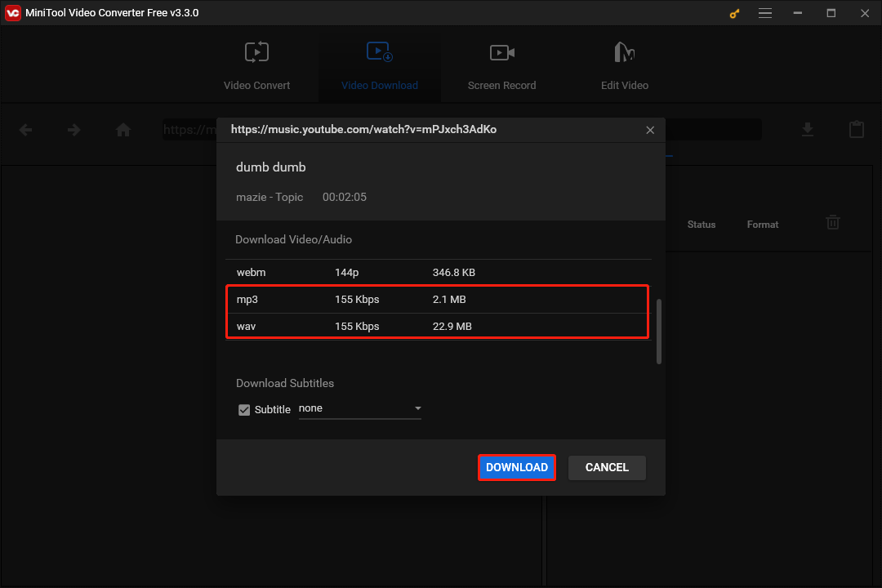
Task: Click the URL address field in the main window
Action: 461,130
